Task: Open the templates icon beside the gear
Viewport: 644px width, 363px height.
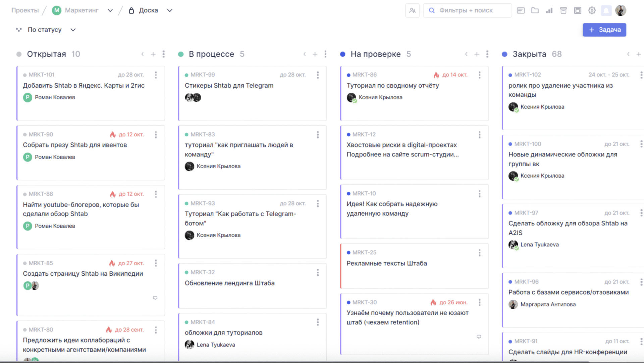Action: [578, 10]
